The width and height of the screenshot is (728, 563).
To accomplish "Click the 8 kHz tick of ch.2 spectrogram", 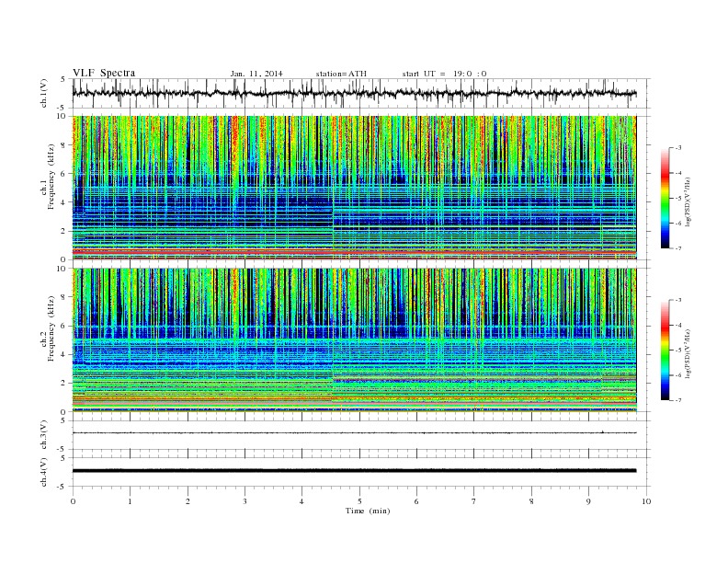I will (x=64, y=297).
